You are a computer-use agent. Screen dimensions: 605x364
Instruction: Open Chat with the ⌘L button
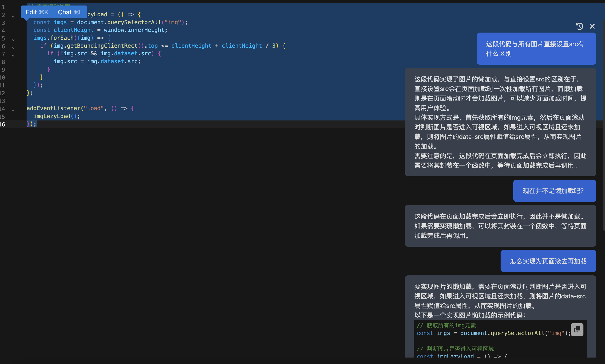[x=70, y=12]
